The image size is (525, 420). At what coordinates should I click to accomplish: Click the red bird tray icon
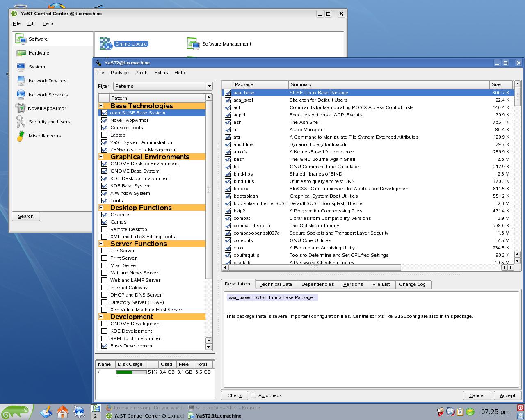point(440,412)
